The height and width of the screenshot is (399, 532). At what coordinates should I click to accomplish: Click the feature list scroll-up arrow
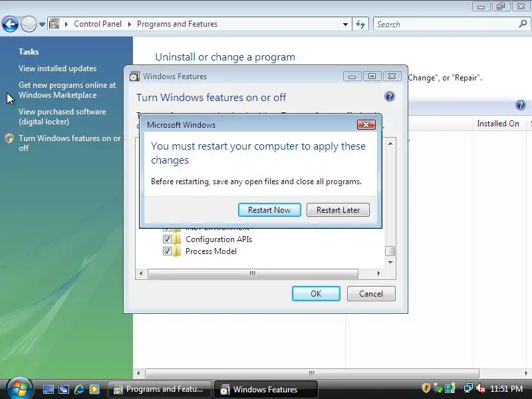[390, 144]
